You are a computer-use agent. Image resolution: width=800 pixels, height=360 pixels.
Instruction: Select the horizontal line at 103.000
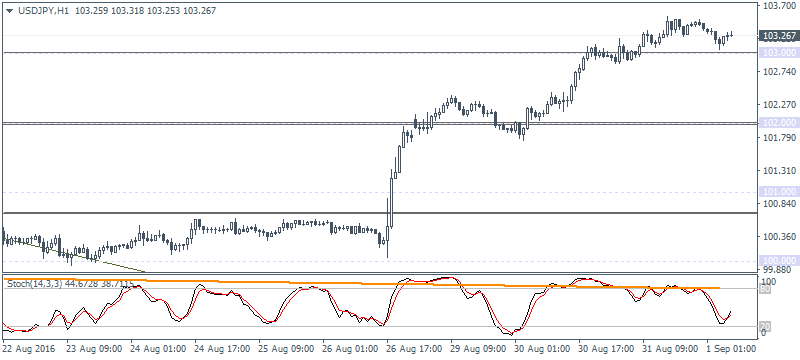380,52
